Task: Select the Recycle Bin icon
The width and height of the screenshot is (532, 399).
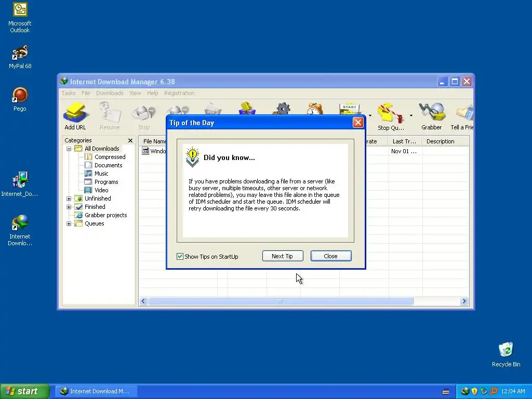Action: coord(506,354)
